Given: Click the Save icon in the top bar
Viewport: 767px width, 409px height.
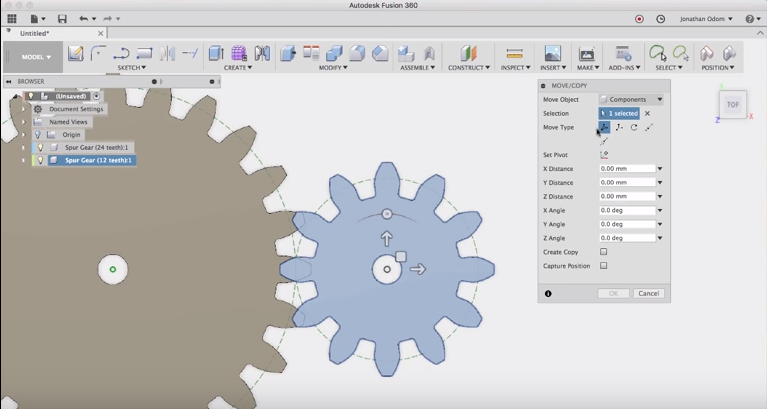Looking at the screenshot, I should pyautogui.click(x=62, y=19).
